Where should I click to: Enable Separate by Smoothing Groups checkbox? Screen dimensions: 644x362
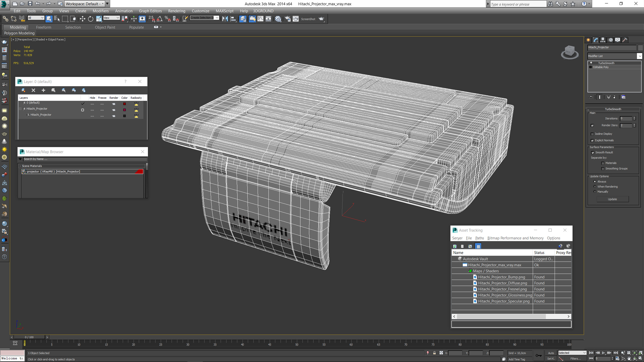point(603,169)
